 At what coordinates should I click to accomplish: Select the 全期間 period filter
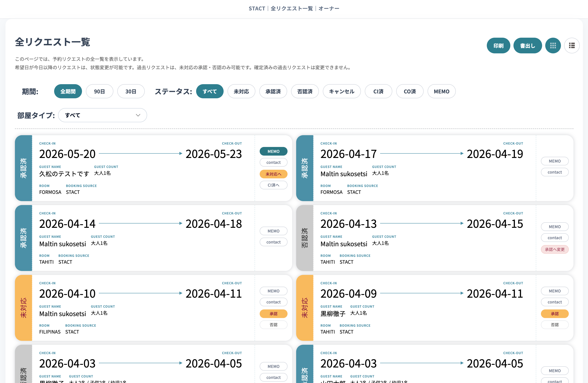coord(68,91)
